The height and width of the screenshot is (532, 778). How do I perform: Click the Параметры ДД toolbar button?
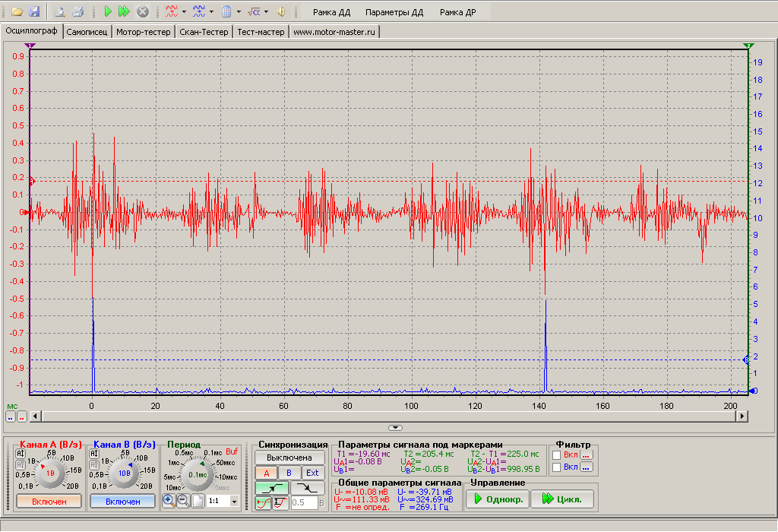(394, 12)
